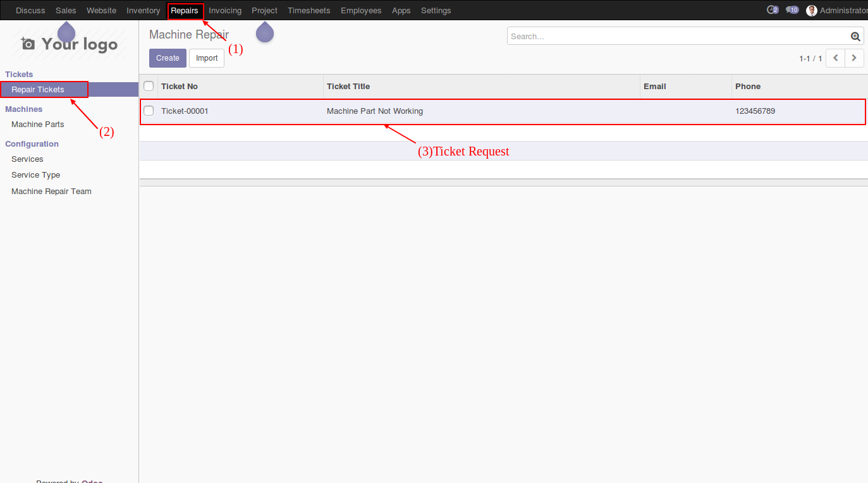This screenshot has width=868, height=483.
Task: Open the Apps menu
Action: pos(401,10)
